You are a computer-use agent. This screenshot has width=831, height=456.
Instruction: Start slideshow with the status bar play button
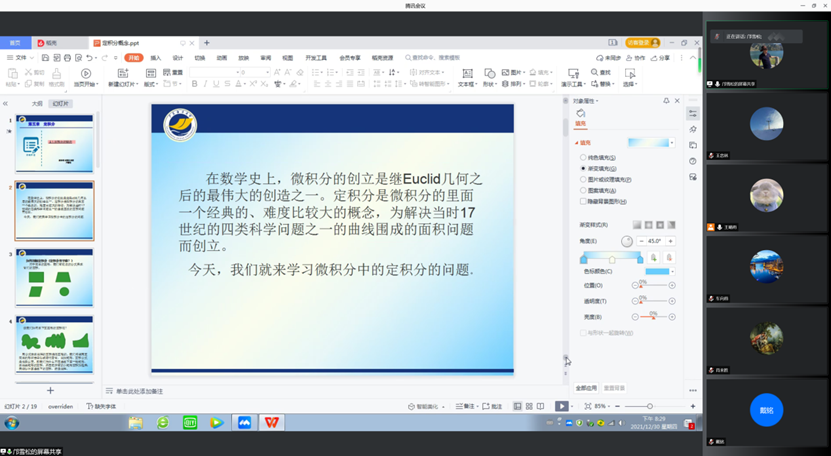[x=561, y=406]
